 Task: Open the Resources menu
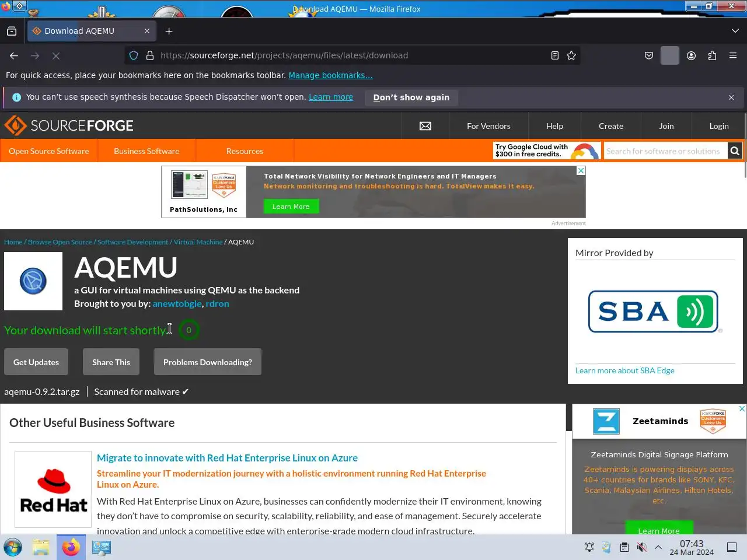245,151
